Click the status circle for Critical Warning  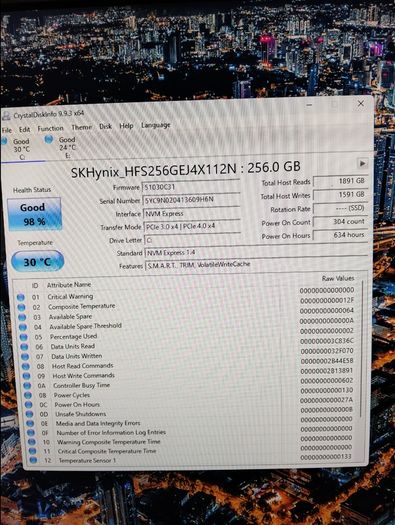pyautogui.click(x=21, y=297)
